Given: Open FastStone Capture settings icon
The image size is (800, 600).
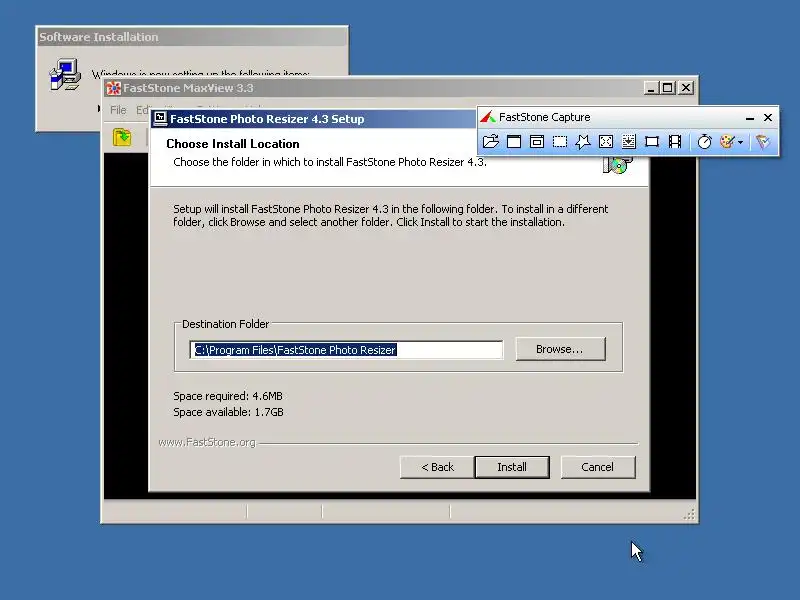Looking at the screenshot, I should [763, 141].
